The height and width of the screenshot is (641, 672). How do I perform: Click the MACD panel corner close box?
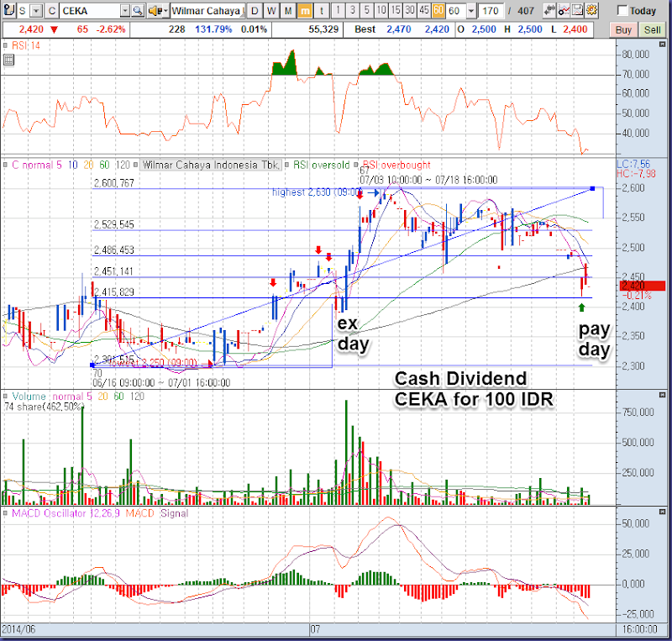point(662,512)
